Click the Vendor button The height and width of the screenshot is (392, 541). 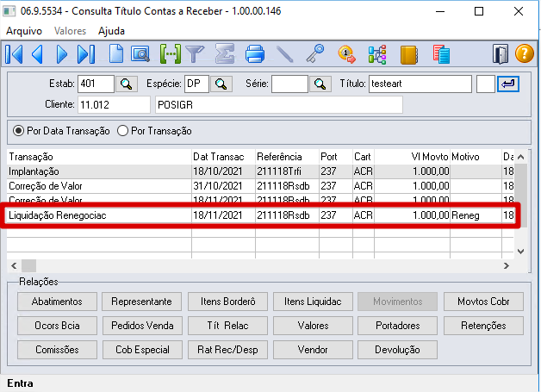click(x=313, y=350)
